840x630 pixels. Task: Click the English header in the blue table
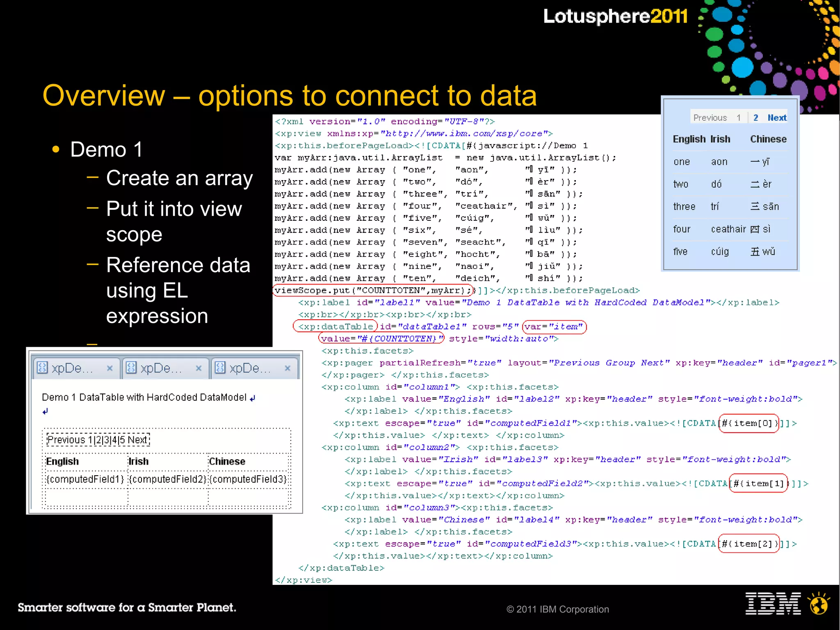point(689,139)
